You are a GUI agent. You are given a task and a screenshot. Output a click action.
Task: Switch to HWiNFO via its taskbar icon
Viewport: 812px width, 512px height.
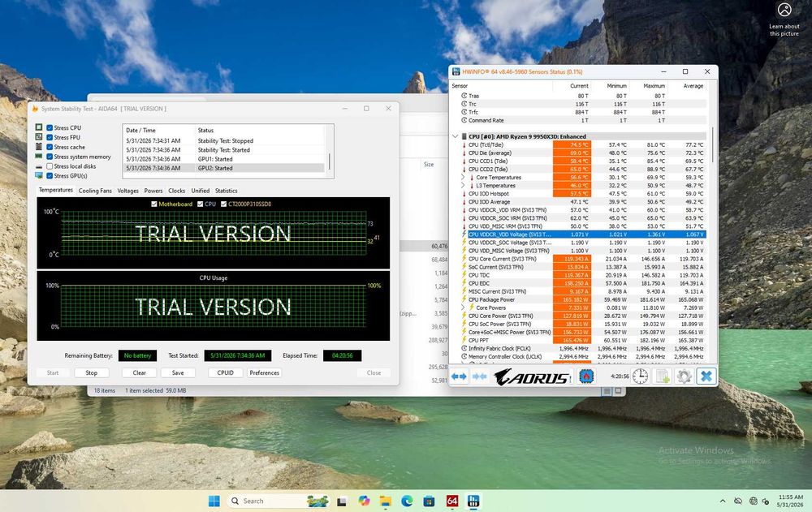(473, 501)
